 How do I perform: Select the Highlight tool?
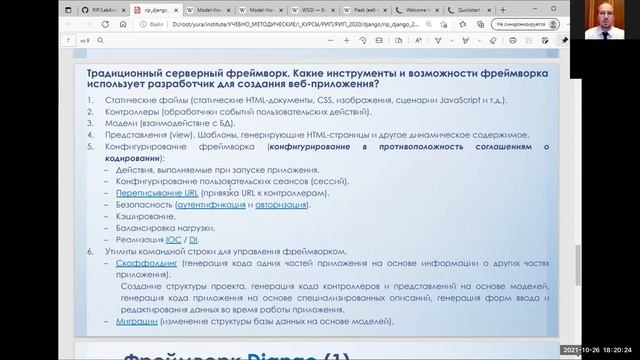[465, 40]
